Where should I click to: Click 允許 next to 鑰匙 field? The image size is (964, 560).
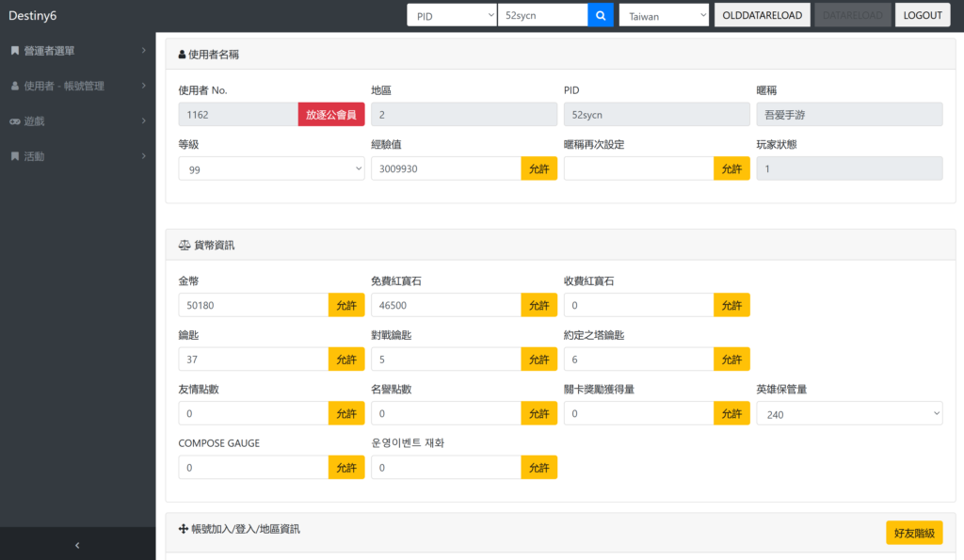pos(346,359)
